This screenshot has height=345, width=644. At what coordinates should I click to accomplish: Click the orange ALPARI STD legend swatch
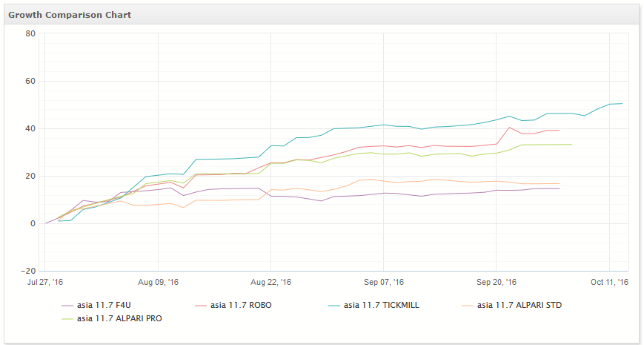point(468,306)
